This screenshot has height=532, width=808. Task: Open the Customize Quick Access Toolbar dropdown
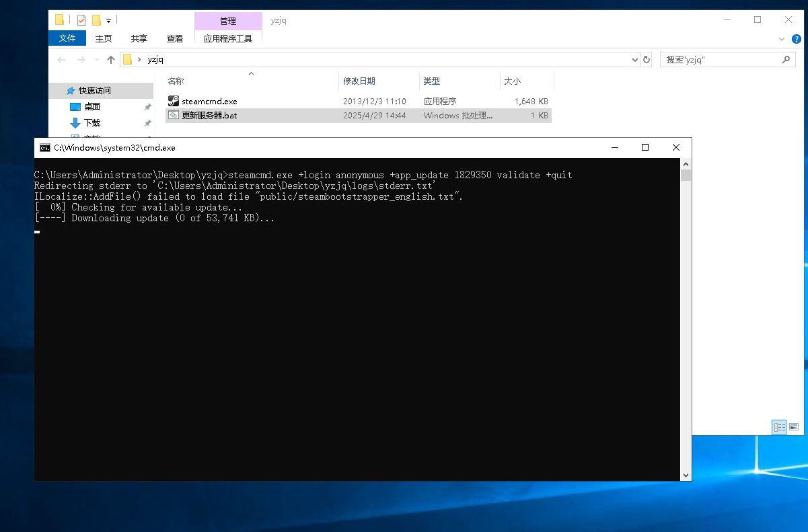[108, 20]
